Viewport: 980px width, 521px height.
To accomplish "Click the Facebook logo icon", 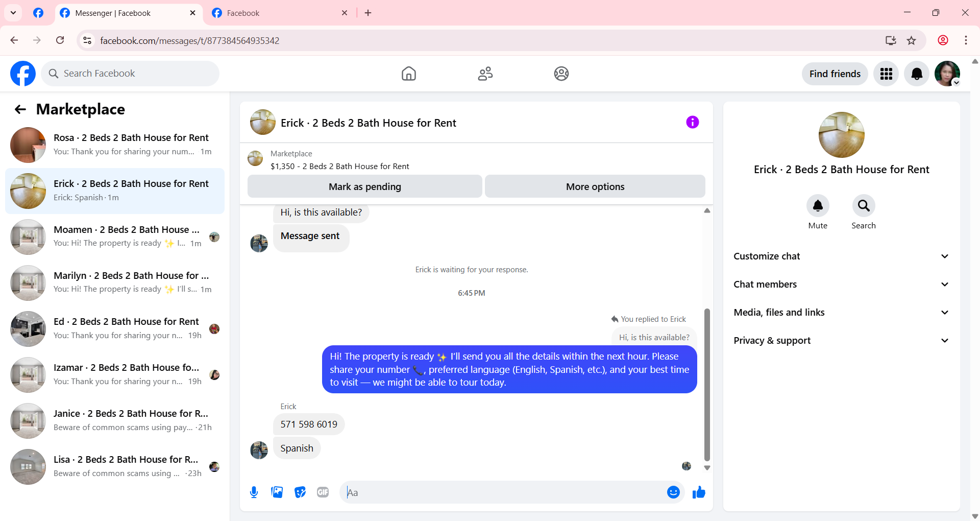I will coord(23,74).
